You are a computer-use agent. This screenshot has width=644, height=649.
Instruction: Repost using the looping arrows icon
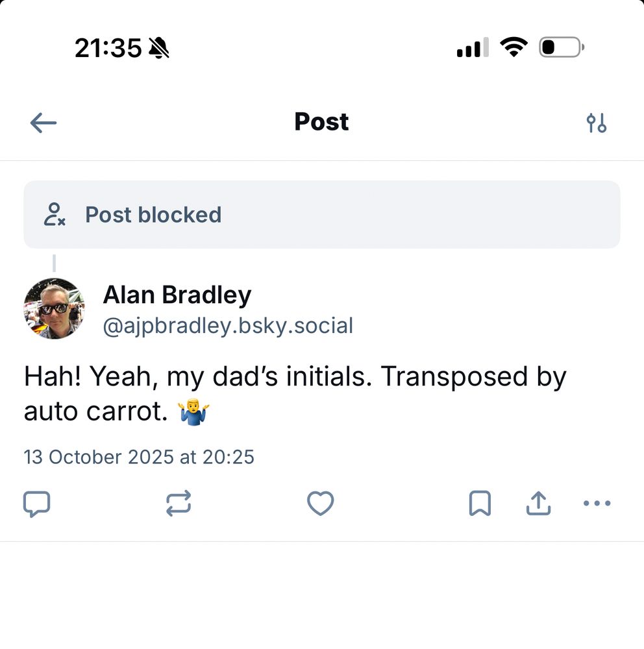[179, 504]
